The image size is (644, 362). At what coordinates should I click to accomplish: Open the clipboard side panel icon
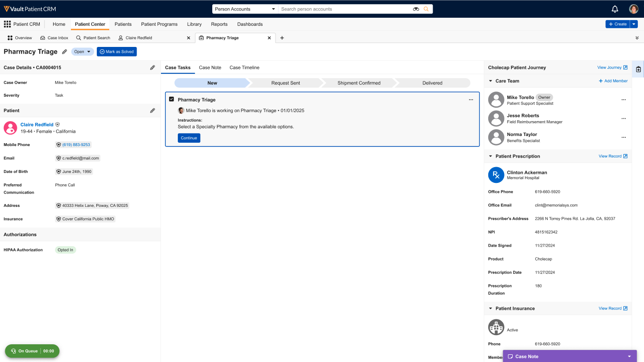(x=638, y=69)
